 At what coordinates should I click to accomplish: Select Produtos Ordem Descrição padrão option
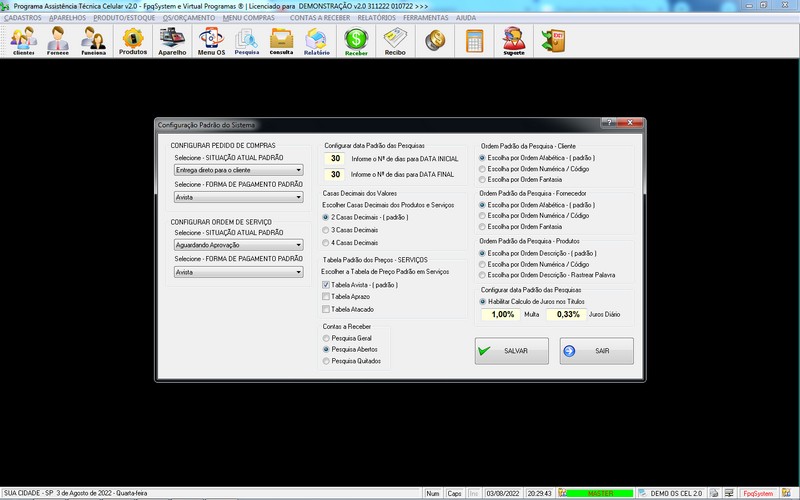pos(482,253)
